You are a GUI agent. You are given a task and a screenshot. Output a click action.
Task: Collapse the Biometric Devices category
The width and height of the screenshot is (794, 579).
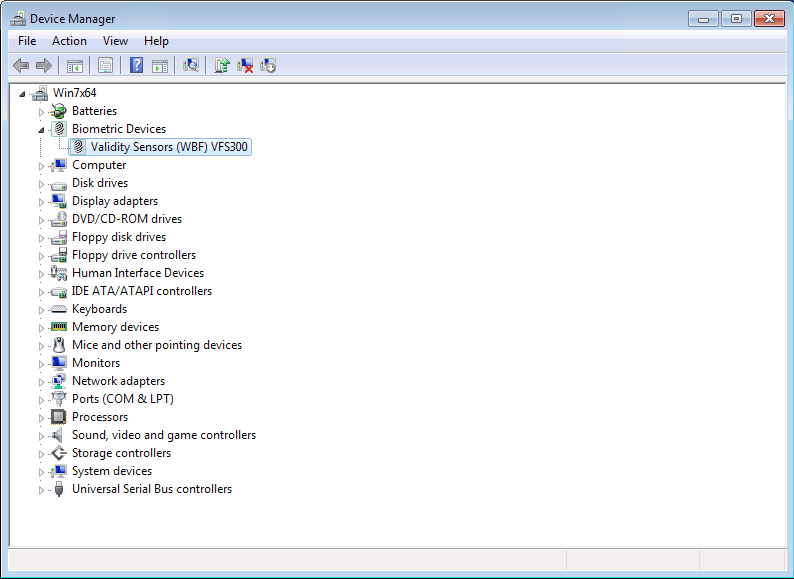pos(41,130)
